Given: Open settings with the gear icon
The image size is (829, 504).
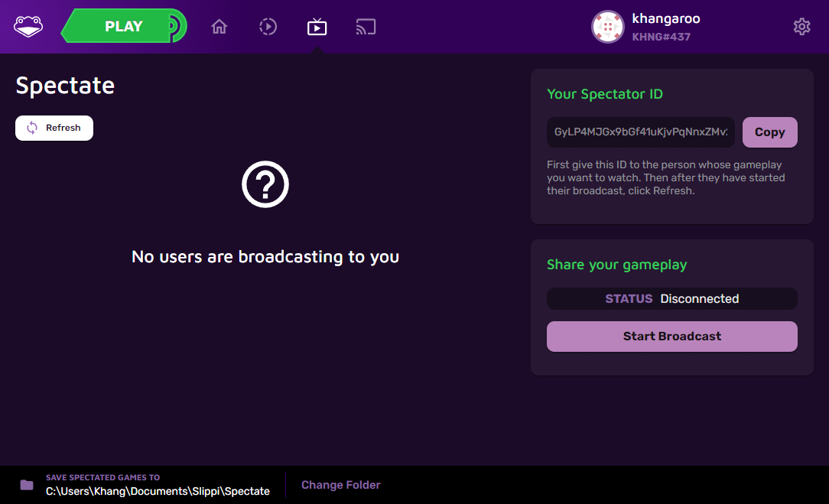Looking at the screenshot, I should pyautogui.click(x=801, y=27).
